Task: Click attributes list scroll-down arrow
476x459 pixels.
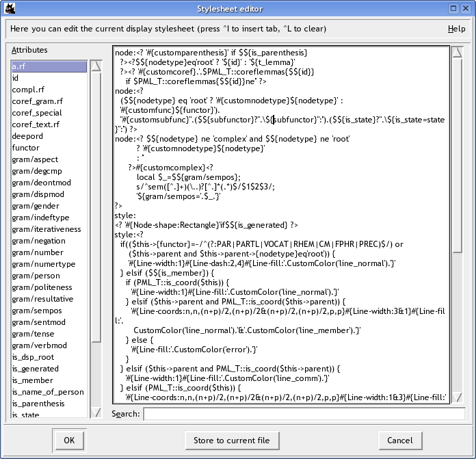Action: pos(96,412)
